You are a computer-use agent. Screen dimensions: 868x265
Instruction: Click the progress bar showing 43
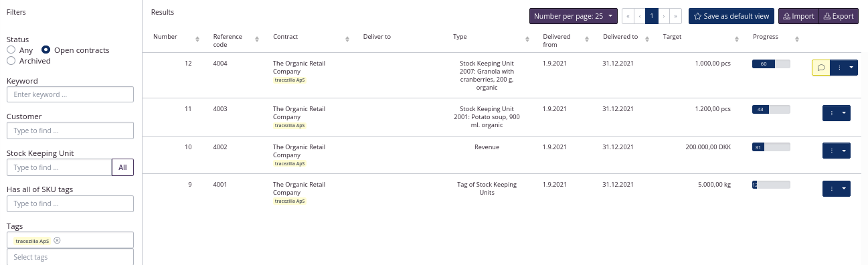coord(771,109)
